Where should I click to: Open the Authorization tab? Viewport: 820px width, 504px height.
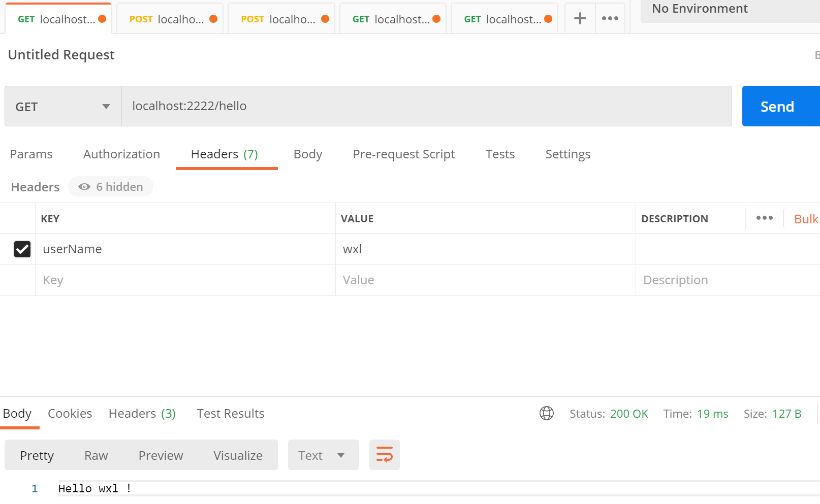click(x=121, y=154)
